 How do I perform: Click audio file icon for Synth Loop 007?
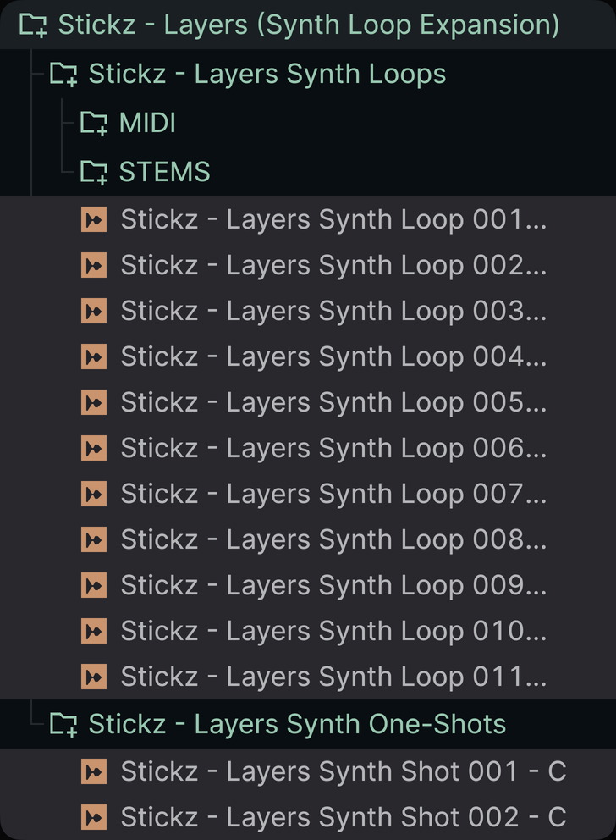[94, 494]
